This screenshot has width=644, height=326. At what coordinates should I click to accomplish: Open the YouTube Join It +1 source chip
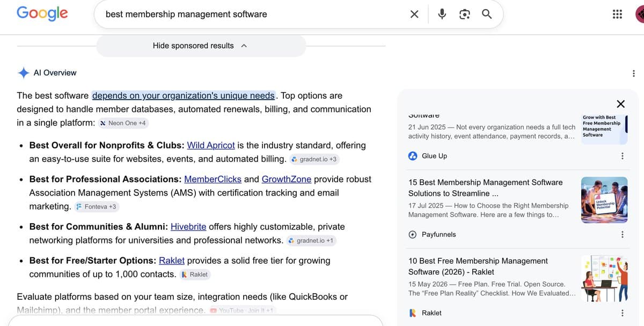point(242,310)
